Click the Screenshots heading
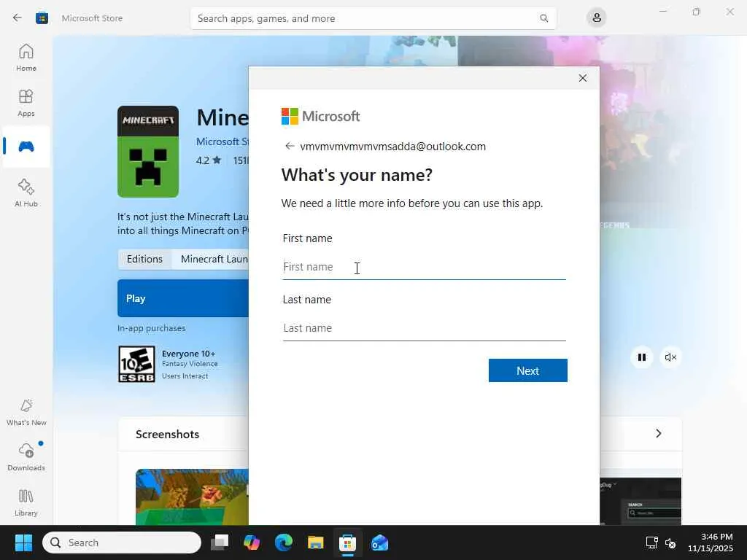The width and height of the screenshot is (747, 560). 167,435
